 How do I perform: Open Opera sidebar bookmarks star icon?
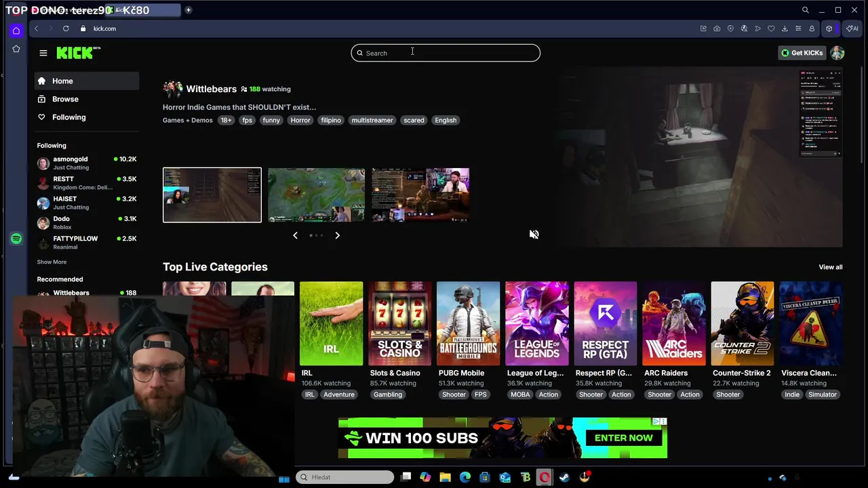(16, 49)
